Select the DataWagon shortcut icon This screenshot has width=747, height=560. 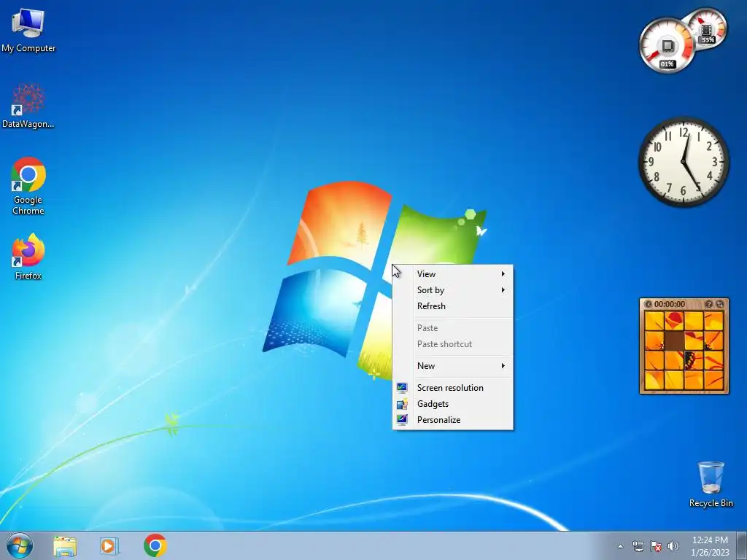click(x=28, y=106)
